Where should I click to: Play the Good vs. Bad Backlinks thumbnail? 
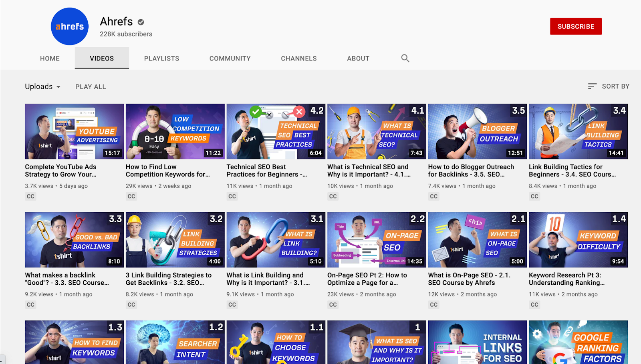point(74,240)
